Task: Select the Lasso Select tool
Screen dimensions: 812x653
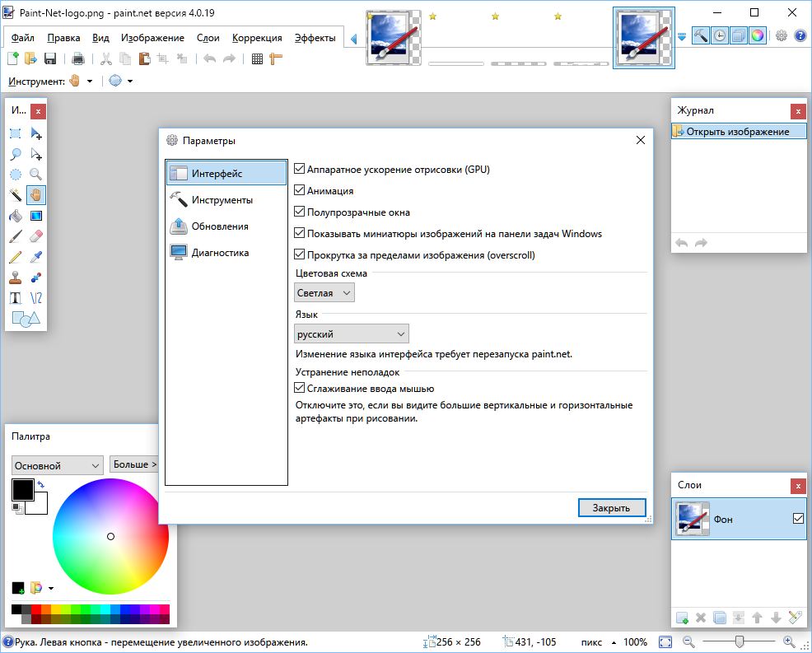Action: coord(16,154)
